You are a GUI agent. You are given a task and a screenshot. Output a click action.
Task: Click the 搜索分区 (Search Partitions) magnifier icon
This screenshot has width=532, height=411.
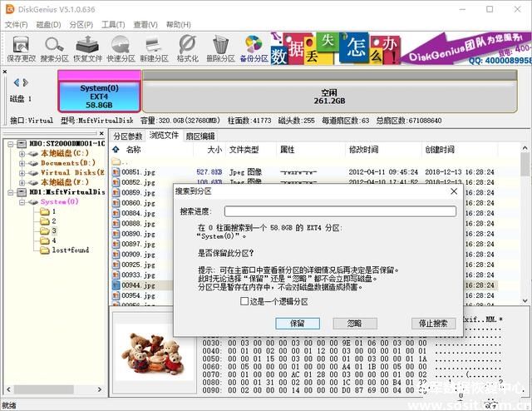click(x=54, y=48)
